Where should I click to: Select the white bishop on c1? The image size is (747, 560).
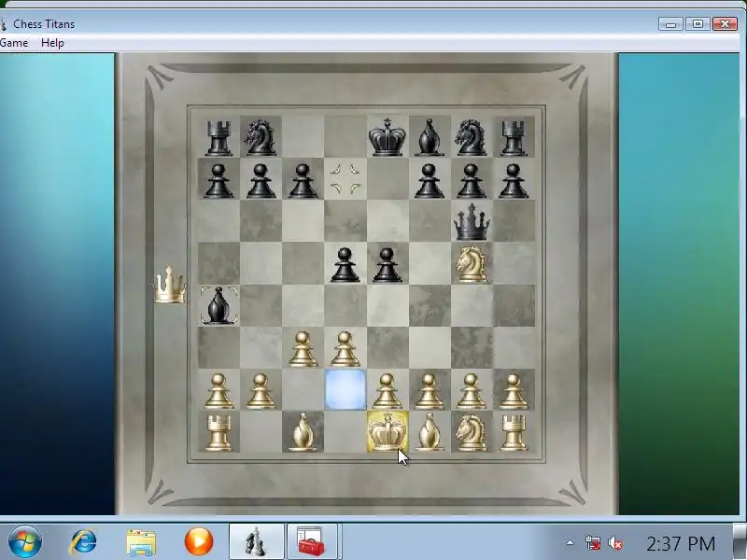tap(303, 432)
